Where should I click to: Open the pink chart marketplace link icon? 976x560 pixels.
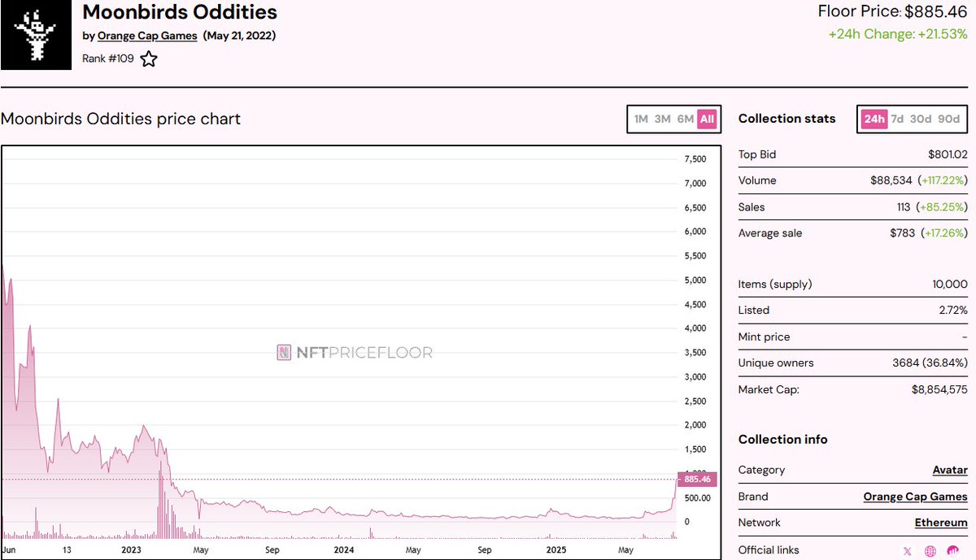(x=953, y=551)
